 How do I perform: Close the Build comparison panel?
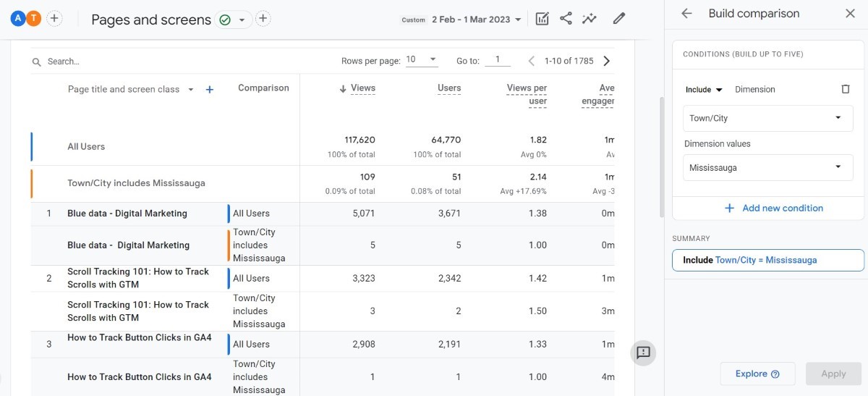coord(850,14)
